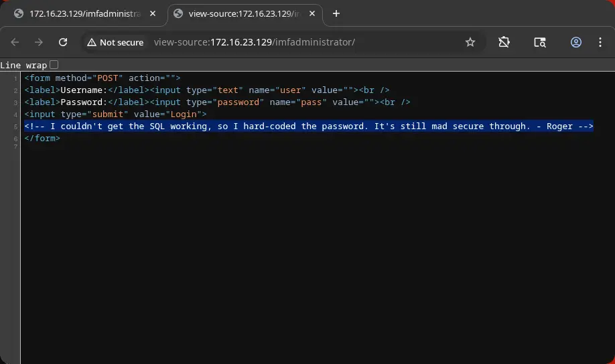The height and width of the screenshot is (364, 615).
Task: Open Chrome's three-dot menu
Action: click(x=600, y=42)
